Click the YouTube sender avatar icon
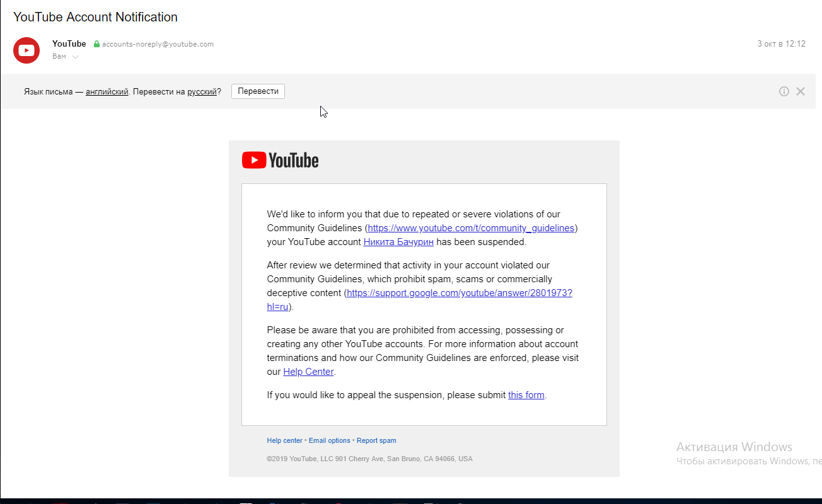 point(26,50)
